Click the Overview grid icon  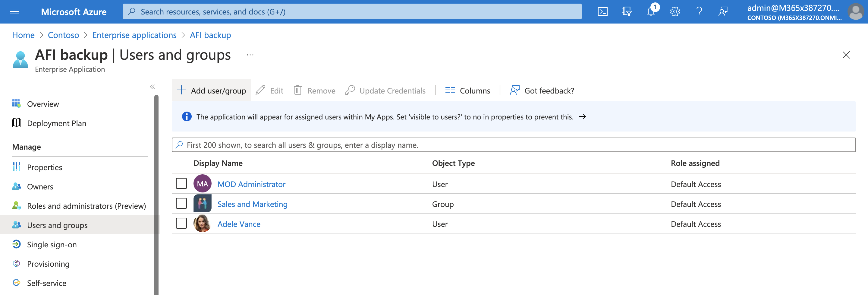[x=16, y=103]
